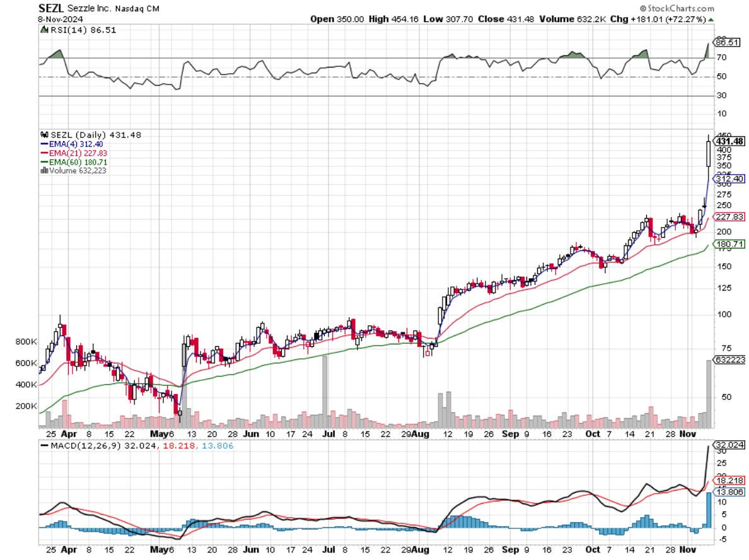Click the 227.83 EMA tag on right axis
This screenshot has width=749, height=560.
(x=729, y=216)
